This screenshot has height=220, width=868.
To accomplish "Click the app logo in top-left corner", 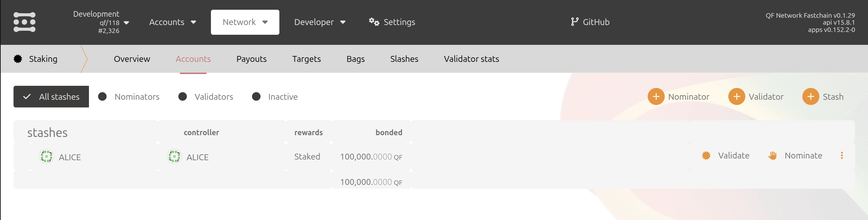I will click(24, 22).
